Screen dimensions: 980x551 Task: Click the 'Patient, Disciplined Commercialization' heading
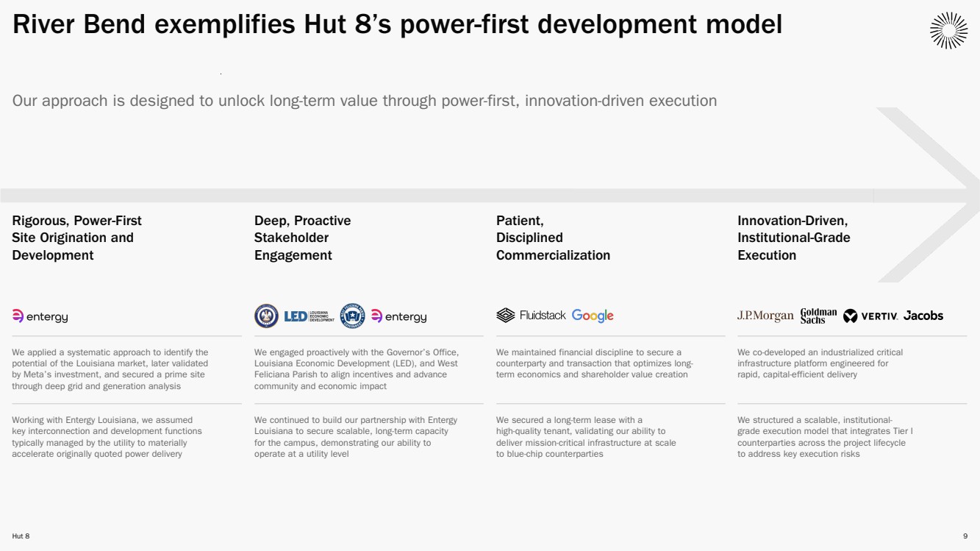point(553,238)
